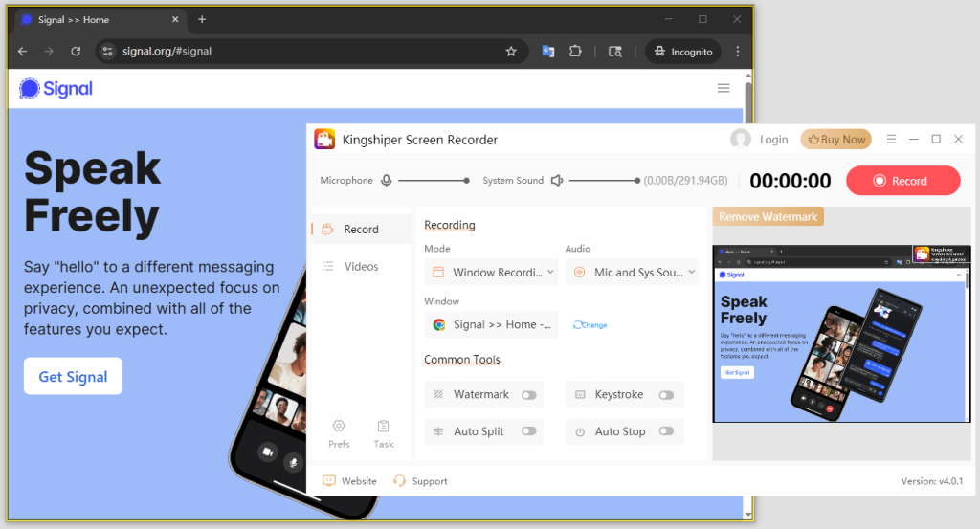The width and height of the screenshot is (980, 529).
Task: Open Chrome's three-dot menu
Action: point(738,52)
